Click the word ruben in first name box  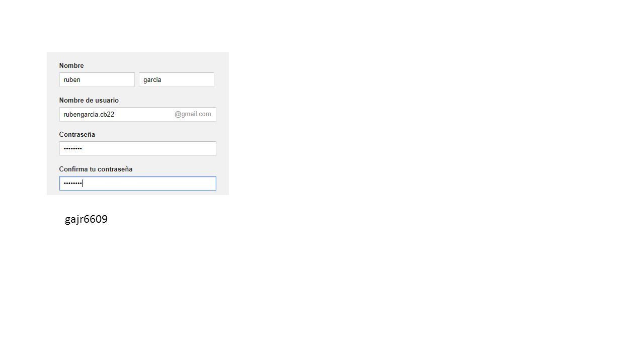point(72,79)
